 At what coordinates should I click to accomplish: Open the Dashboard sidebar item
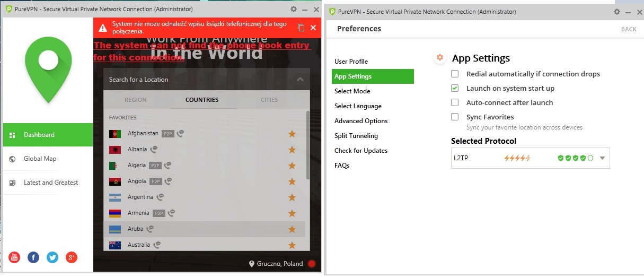point(48,135)
